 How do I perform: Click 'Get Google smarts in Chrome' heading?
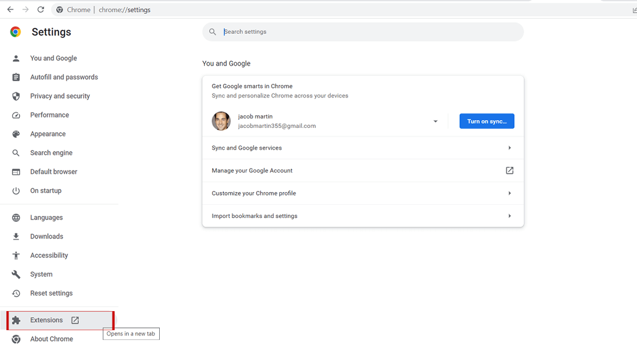[252, 86]
